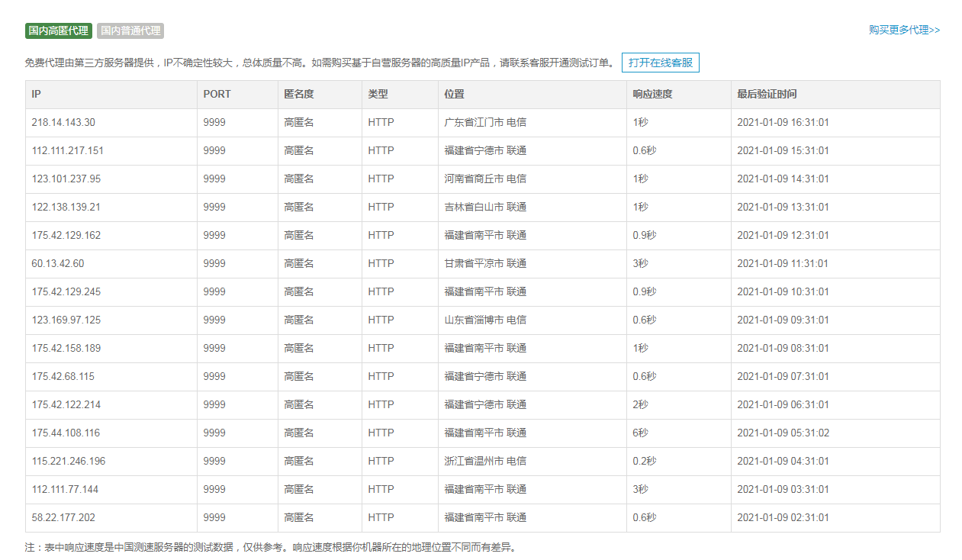Click timestamp 2021-01-09 07:31:01
This screenshot has height=560, width=962.
(x=783, y=377)
